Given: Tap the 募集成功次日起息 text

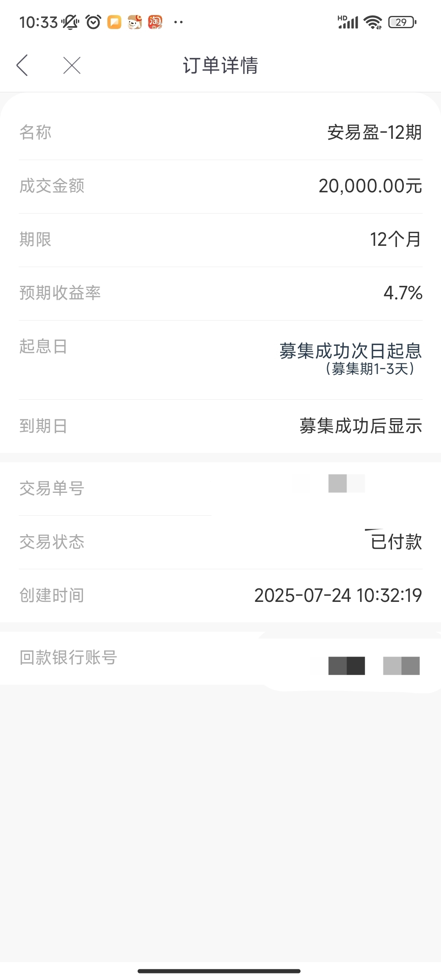Looking at the screenshot, I should 351,351.
